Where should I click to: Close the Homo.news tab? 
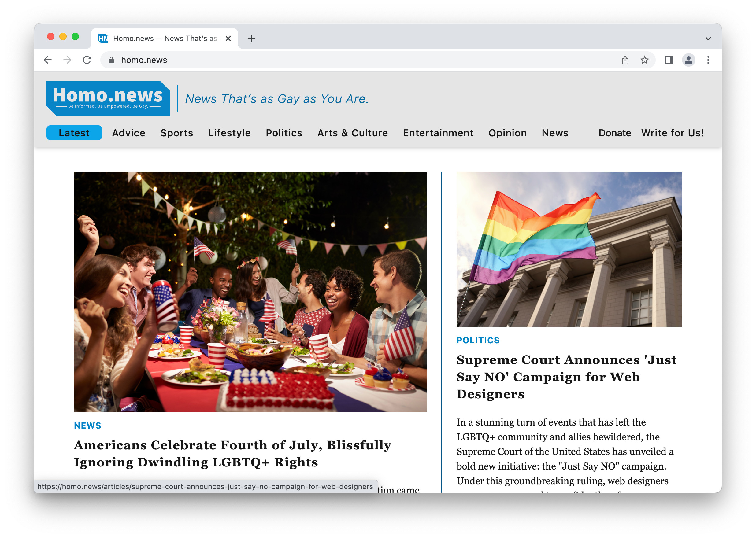point(228,39)
